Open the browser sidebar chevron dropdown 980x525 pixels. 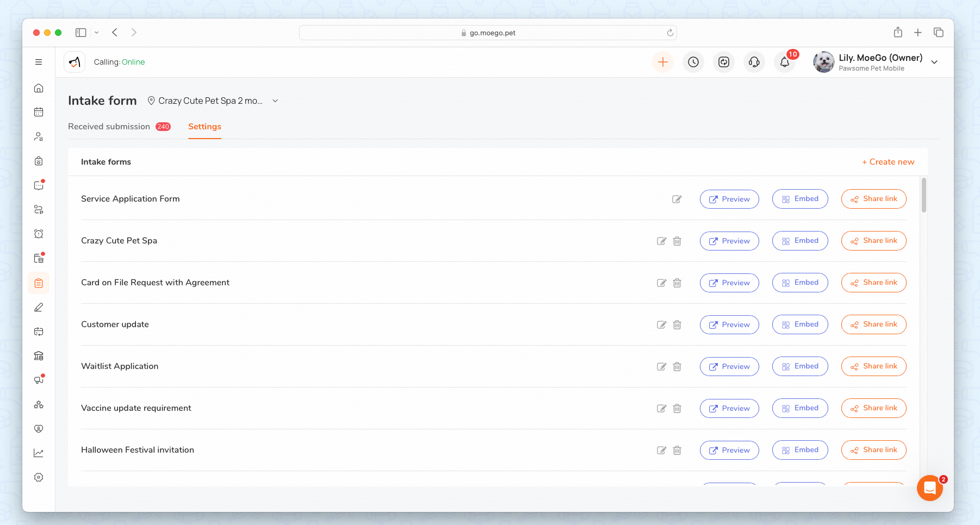[97, 33]
